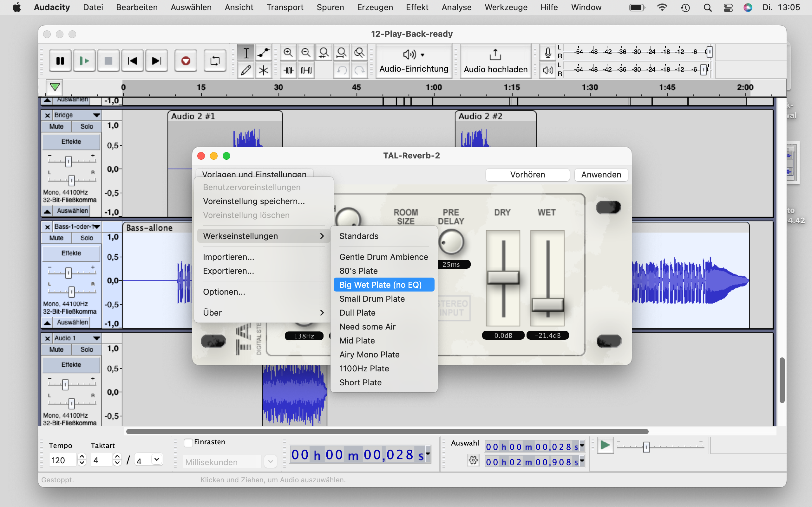Viewport: 812px width, 507px height.
Task: Click the red Record button
Action: (186, 61)
